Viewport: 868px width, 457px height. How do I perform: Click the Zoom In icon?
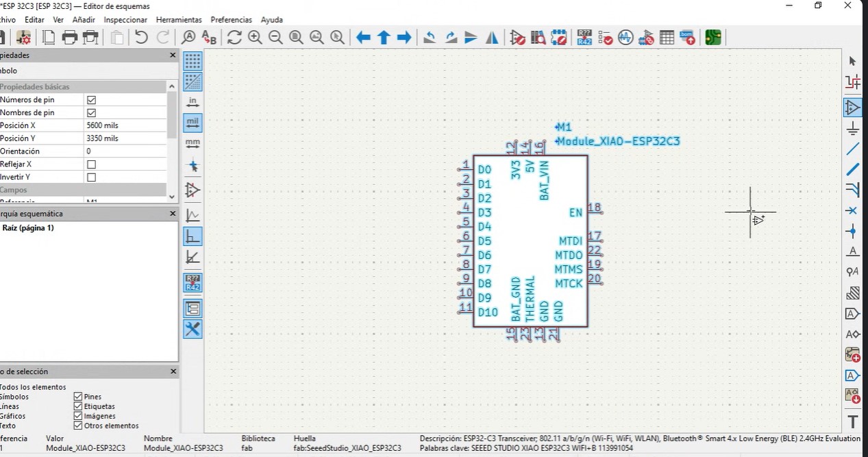click(x=255, y=38)
